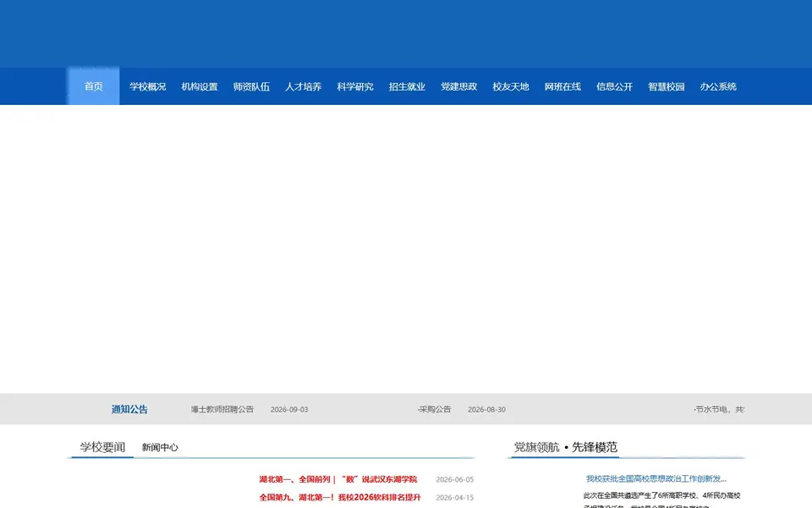
Task: Open the 首页 navigation tab
Action: point(93,86)
